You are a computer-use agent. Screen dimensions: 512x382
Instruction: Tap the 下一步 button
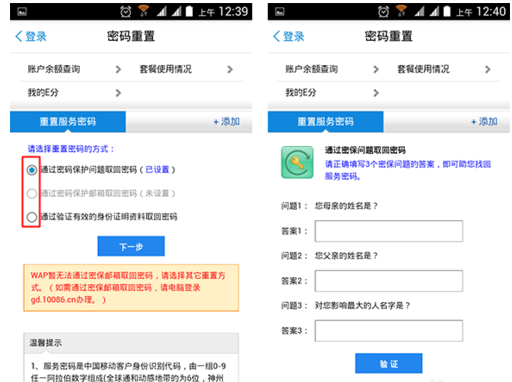[x=131, y=246]
